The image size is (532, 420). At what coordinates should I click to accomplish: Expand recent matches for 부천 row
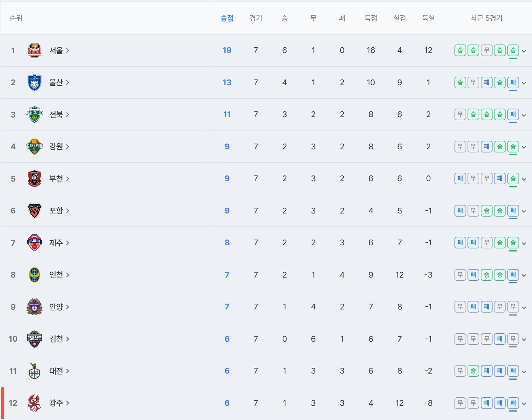[524, 179]
